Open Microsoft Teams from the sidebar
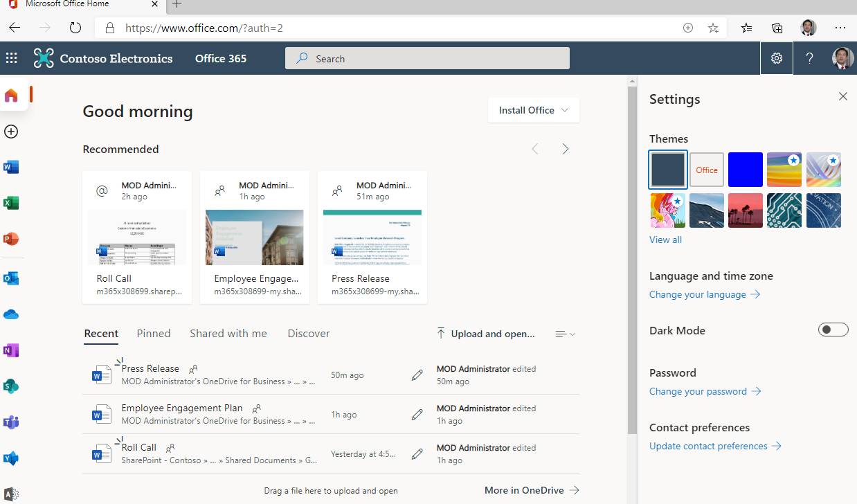Viewport: 857px width, 504px height. pyautogui.click(x=11, y=422)
